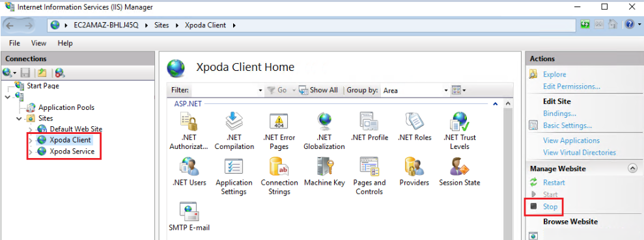Screen dimensions: 644x240
Task: Click the home icon in address bar
Action: point(613,25)
